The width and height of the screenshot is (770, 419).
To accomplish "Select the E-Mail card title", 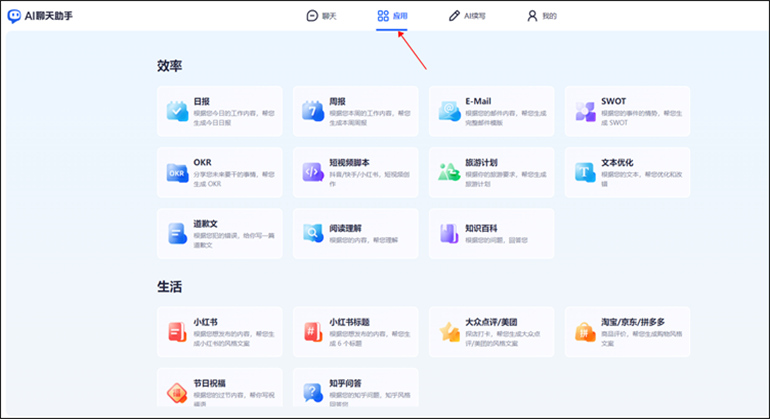I will 478,101.
